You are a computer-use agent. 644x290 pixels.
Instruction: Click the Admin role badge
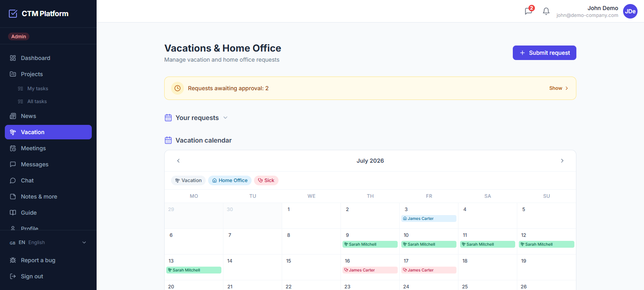point(19,37)
